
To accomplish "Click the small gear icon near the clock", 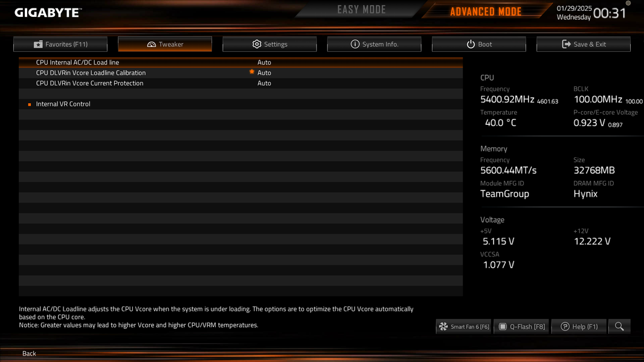I will tap(628, 3).
